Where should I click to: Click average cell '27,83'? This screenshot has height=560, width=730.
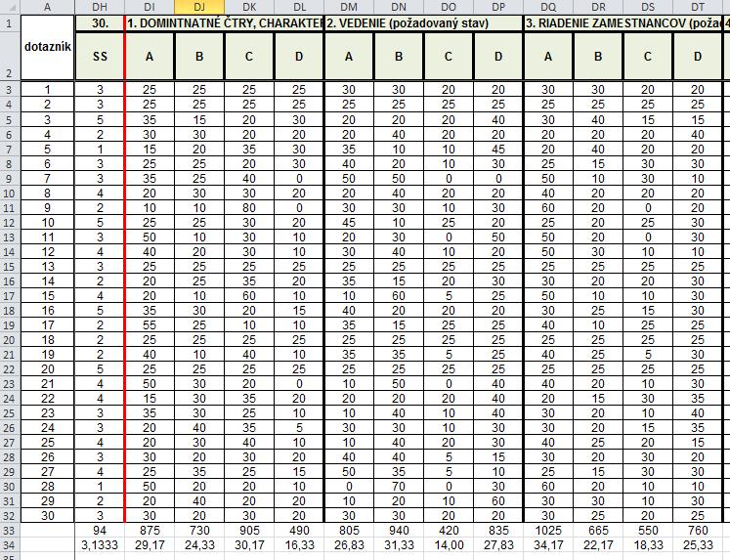(x=498, y=545)
